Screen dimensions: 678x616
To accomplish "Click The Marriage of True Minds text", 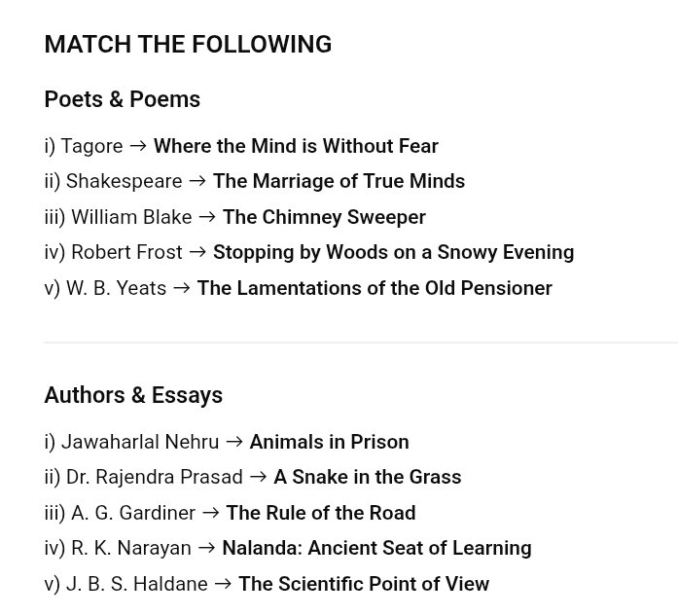I will 339,181.
